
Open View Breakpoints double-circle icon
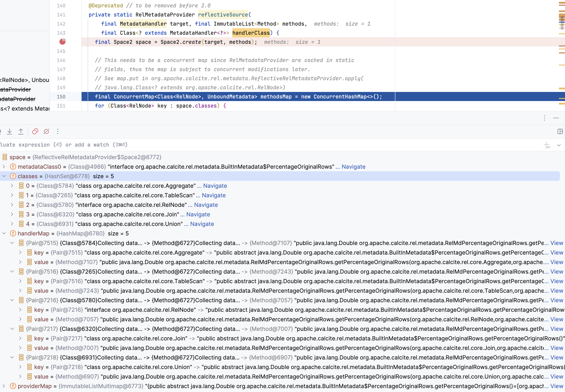coord(35,132)
